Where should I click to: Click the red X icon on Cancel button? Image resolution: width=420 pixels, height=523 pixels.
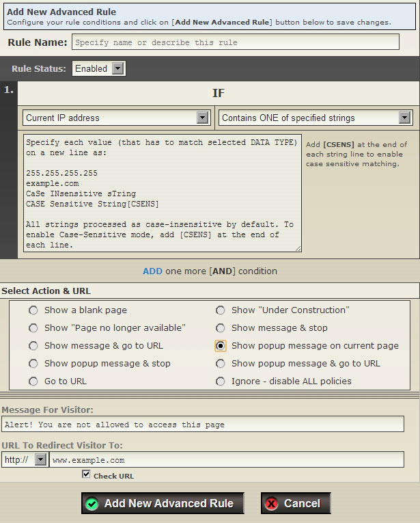click(x=271, y=504)
